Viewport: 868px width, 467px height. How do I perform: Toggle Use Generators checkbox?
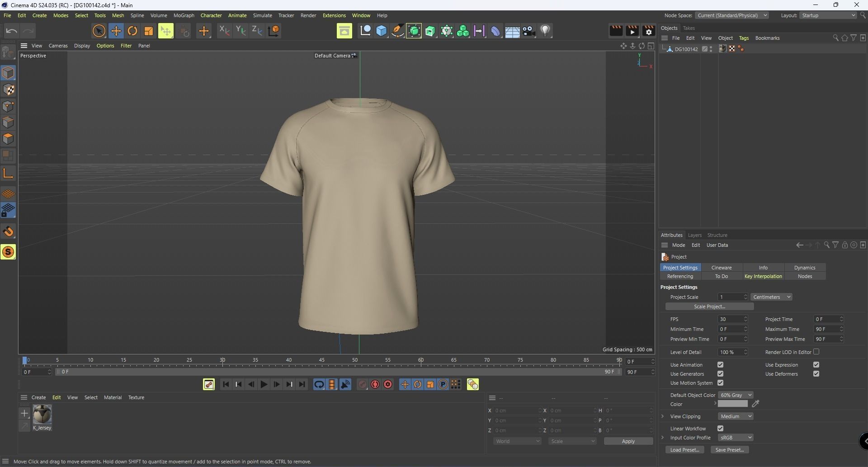720,374
